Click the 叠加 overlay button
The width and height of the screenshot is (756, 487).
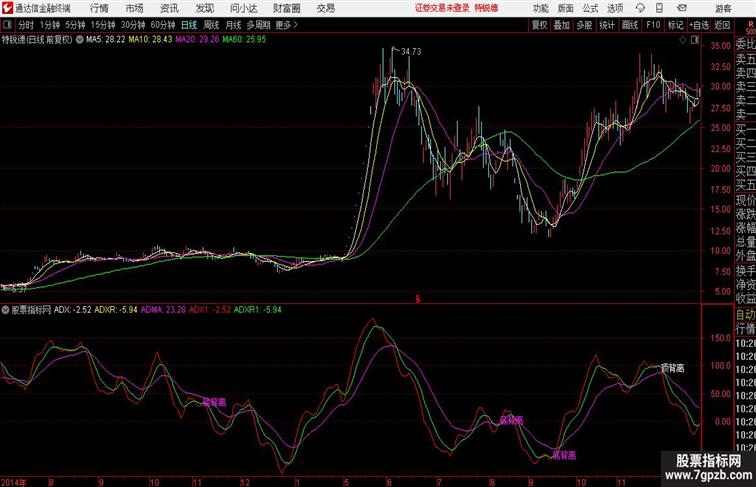[562, 25]
